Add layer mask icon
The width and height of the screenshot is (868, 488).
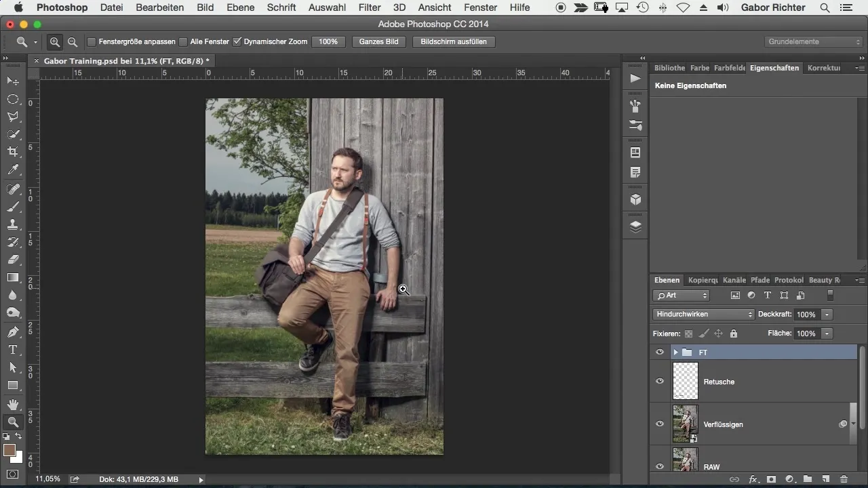coord(771,479)
